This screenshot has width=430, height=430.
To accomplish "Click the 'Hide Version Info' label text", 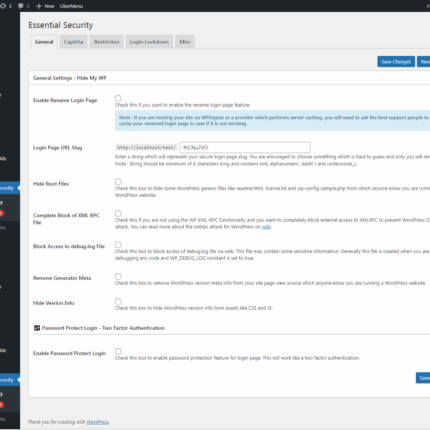I will pyautogui.click(x=53, y=303).
